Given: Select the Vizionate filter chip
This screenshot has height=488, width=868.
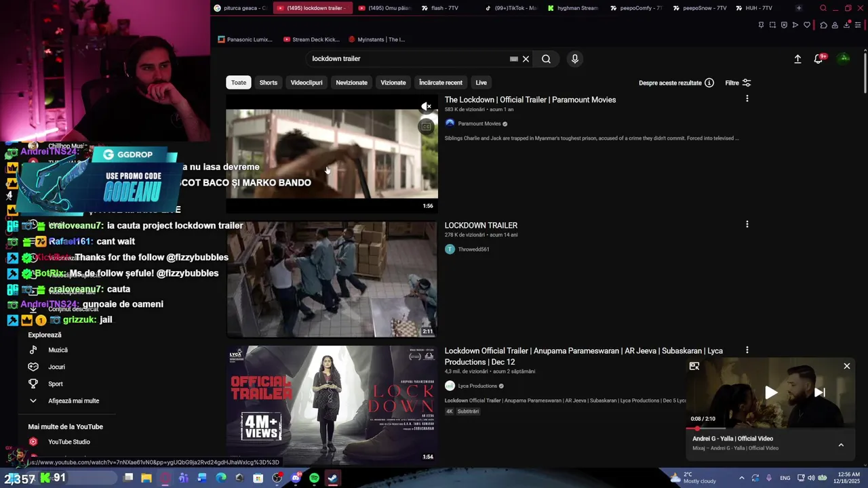Looking at the screenshot, I should (x=393, y=83).
